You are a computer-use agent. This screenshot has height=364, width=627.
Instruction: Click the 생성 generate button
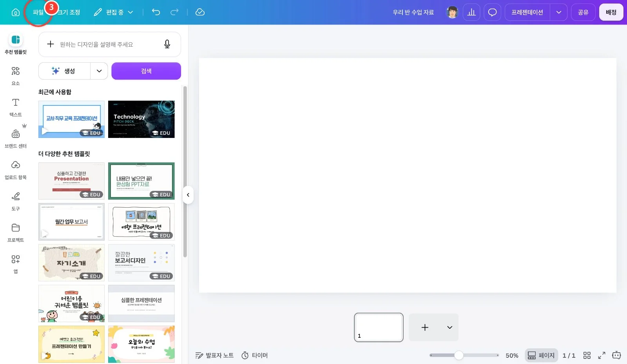pos(65,71)
